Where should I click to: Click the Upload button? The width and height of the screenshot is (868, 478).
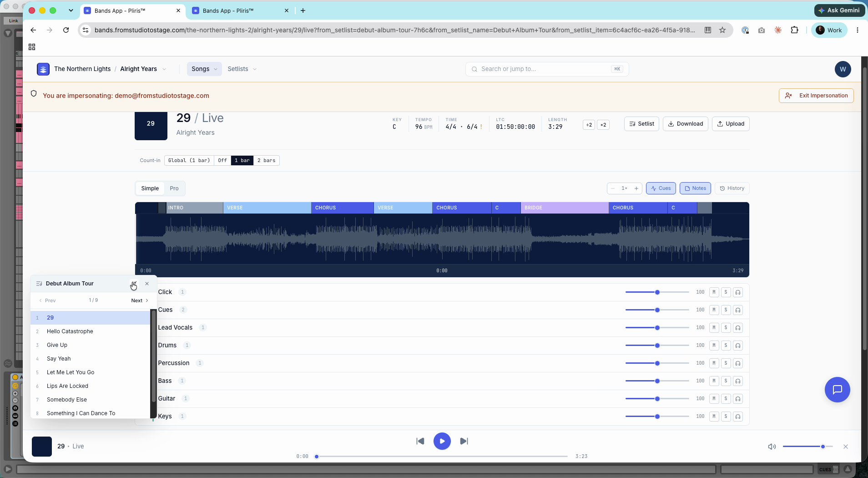[x=730, y=124]
